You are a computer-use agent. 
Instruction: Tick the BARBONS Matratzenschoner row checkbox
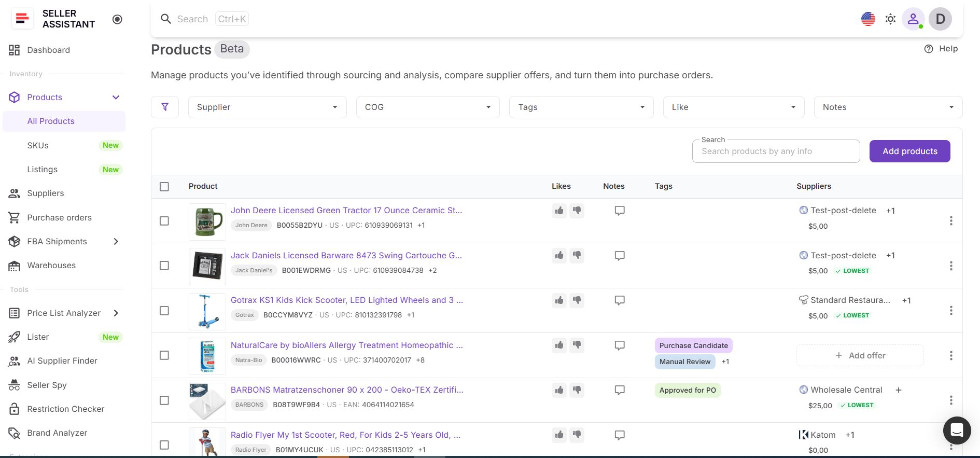[x=164, y=400]
